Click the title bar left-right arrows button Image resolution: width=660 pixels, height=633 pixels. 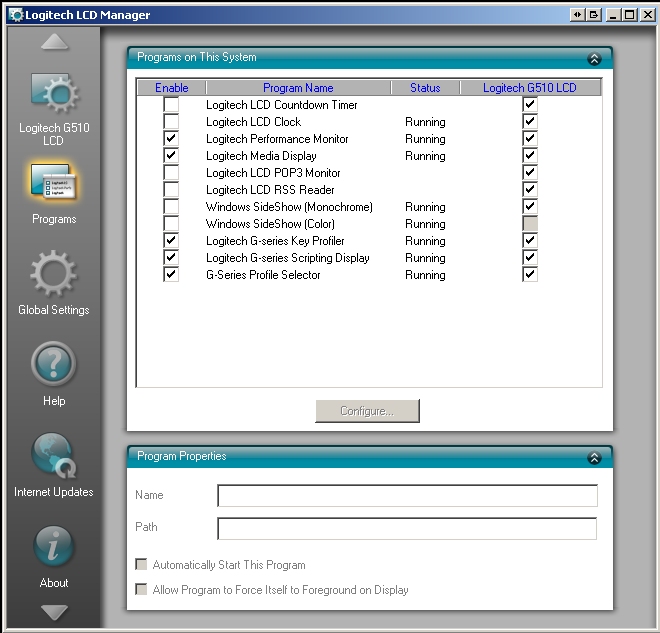click(x=577, y=15)
